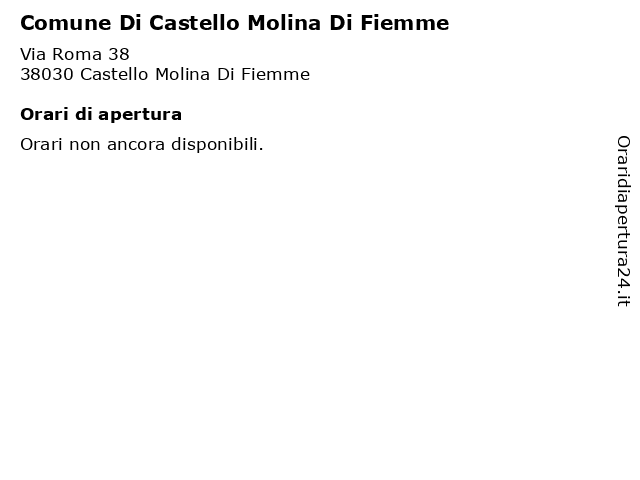Click Fiemme in the postal address line
The height and width of the screenshot is (480, 640).
(275, 74)
